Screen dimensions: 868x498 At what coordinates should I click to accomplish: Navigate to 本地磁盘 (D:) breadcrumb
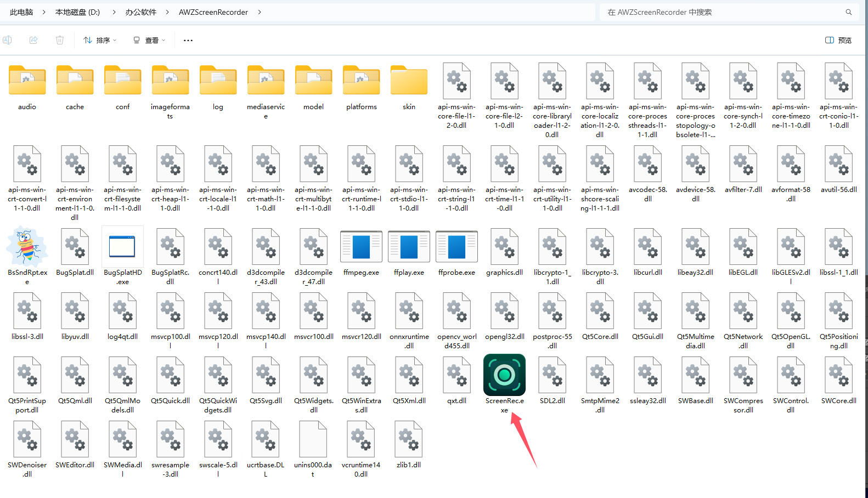77,12
